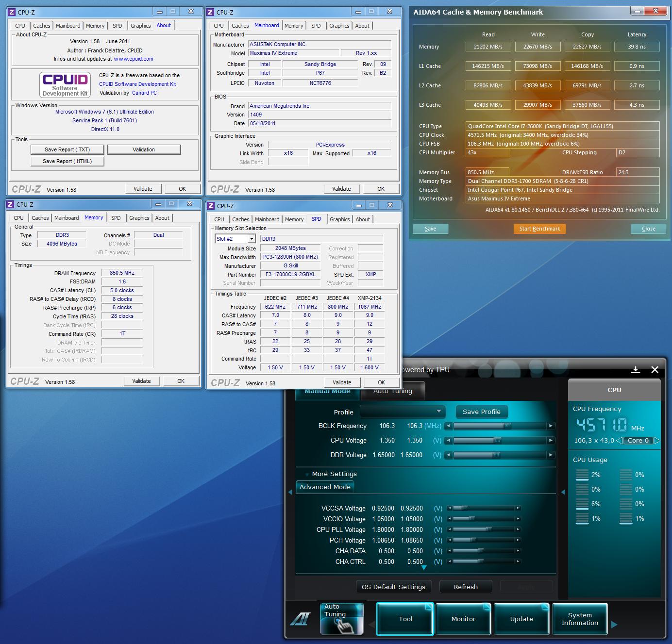Viewport: 672px width, 644px height.
Task: Open CPUID Software Development Kit link
Action: (137, 84)
